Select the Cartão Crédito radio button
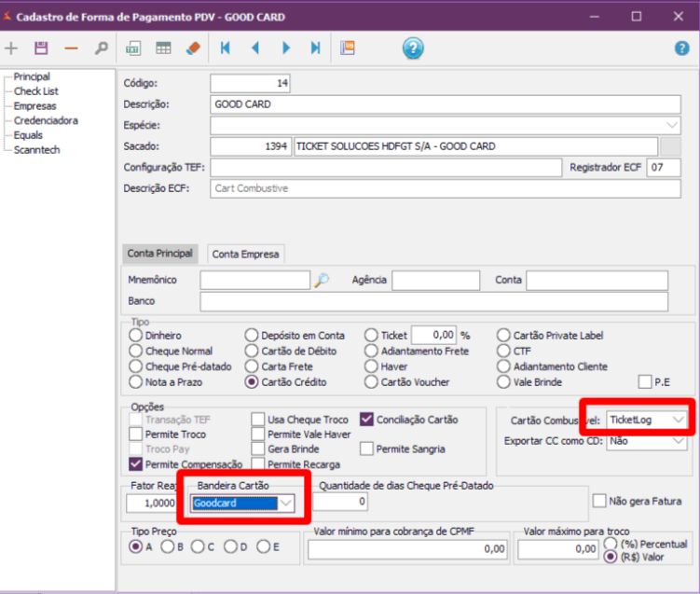Image resolution: width=700 pixels, height=594 pixels. 252,382
